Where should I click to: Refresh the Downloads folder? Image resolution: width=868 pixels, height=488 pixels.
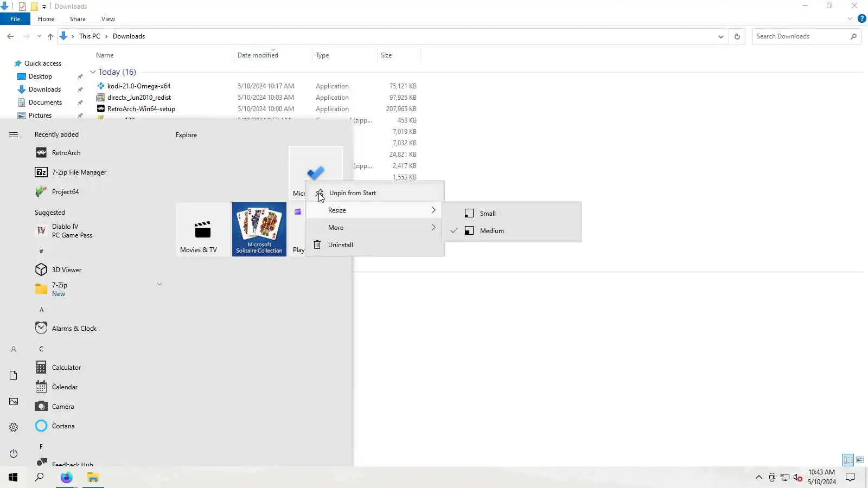tap(737, 36)
